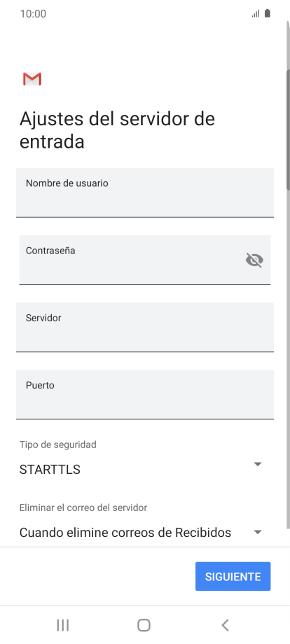The image size is (290, 644).
Task: Tap the signal strength indicator
Action: click(256, 14)
